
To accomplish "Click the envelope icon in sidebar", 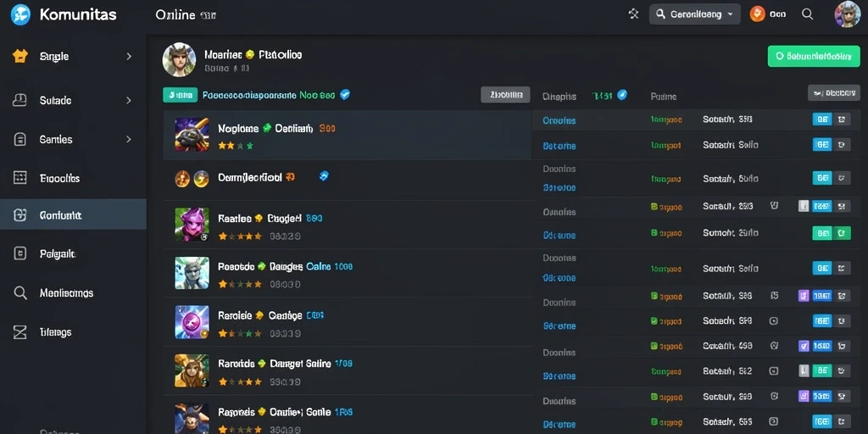I will pyautogui.click(x=20, y=332).
